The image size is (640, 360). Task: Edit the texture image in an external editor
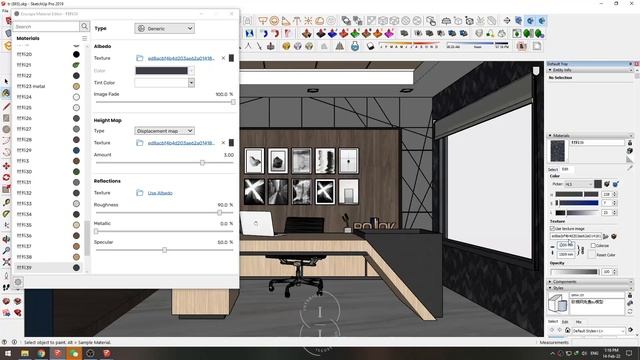(613, 236)
